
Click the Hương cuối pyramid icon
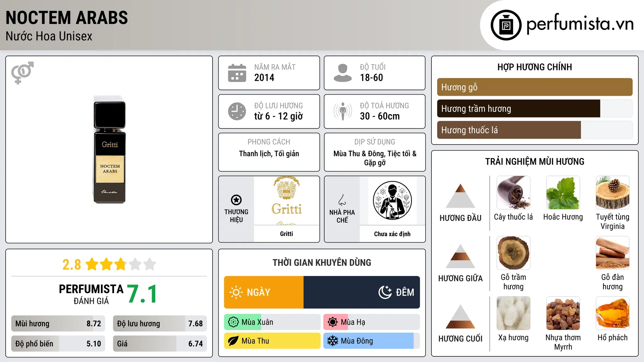[x=461, y=316]
